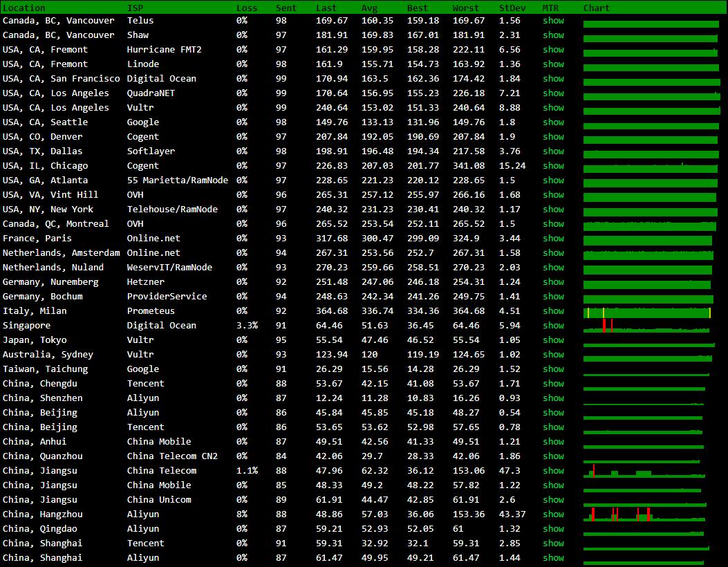Show MTR for China Hangzhou Aliyun
Screen dimensions: 728x567
[553, 514]
